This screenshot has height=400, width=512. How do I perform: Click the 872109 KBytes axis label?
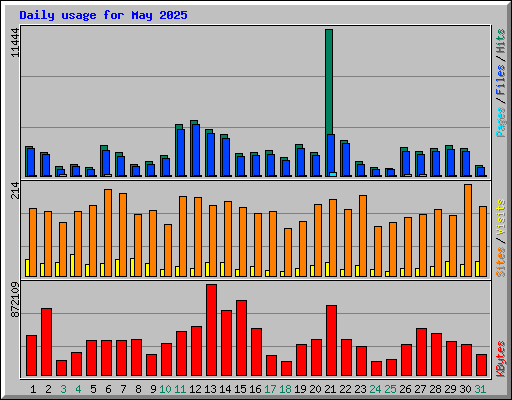[15, 300]
